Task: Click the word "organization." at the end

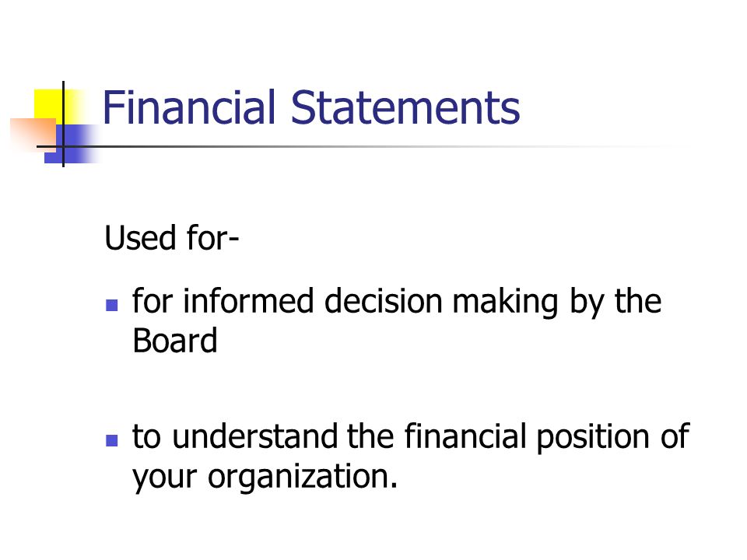Action: [x=302, y=478]
